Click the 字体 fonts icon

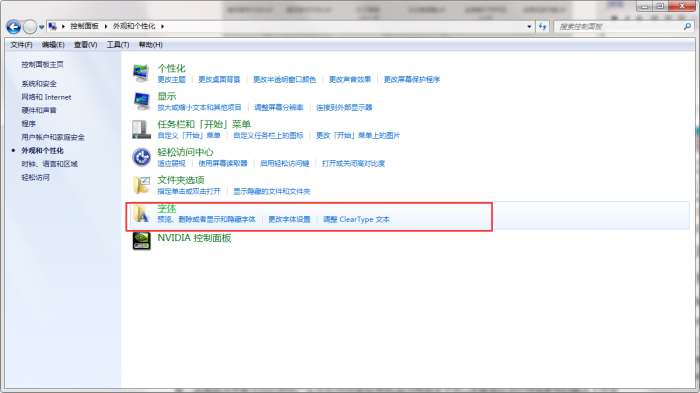(x=142, y=214)
